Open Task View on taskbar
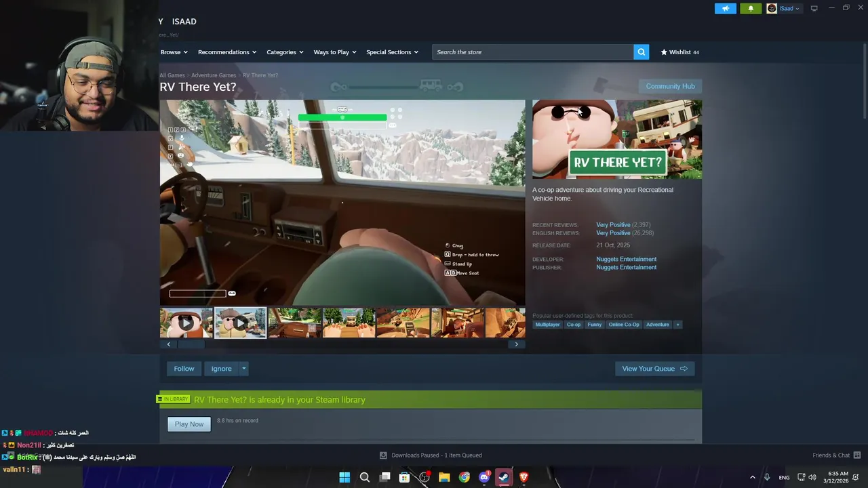Image resolution: width=868 pixels, height=488 pixels. click(x=384, y=477)
